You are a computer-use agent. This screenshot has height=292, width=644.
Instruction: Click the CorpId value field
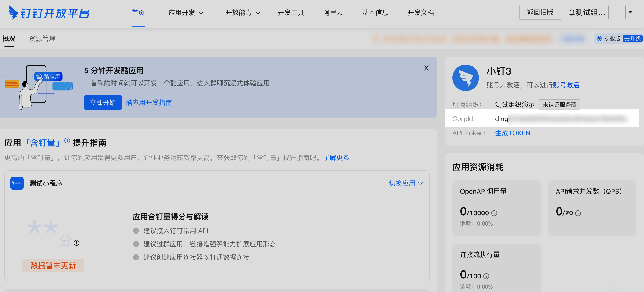click(561, 119)
